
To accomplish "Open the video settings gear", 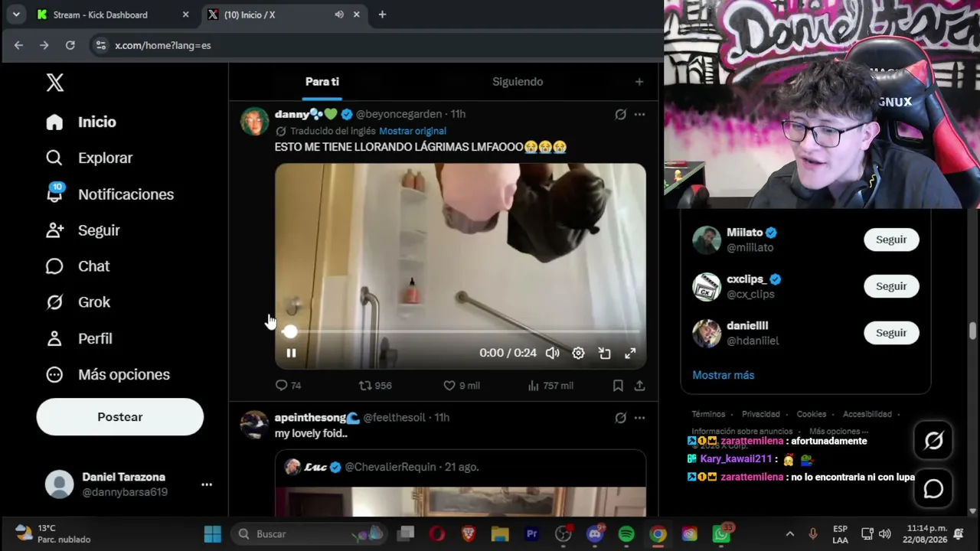I will (x=579, y=353).
